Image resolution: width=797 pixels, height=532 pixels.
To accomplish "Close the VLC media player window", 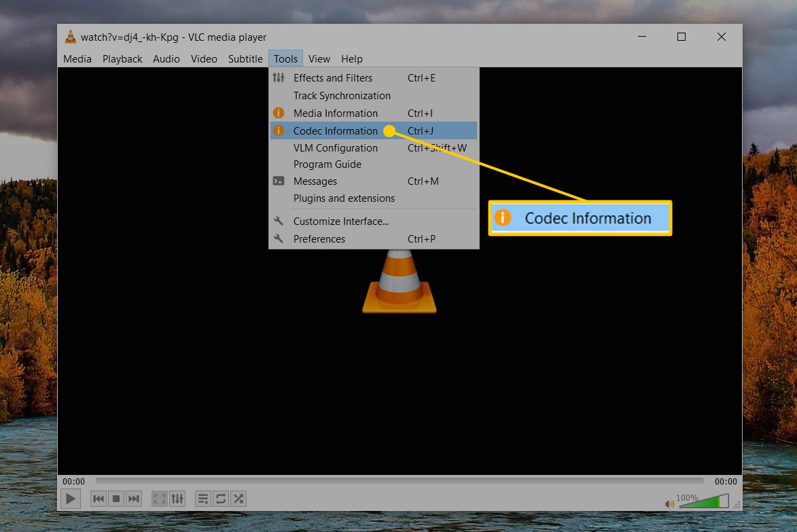I will coord(722,37).
